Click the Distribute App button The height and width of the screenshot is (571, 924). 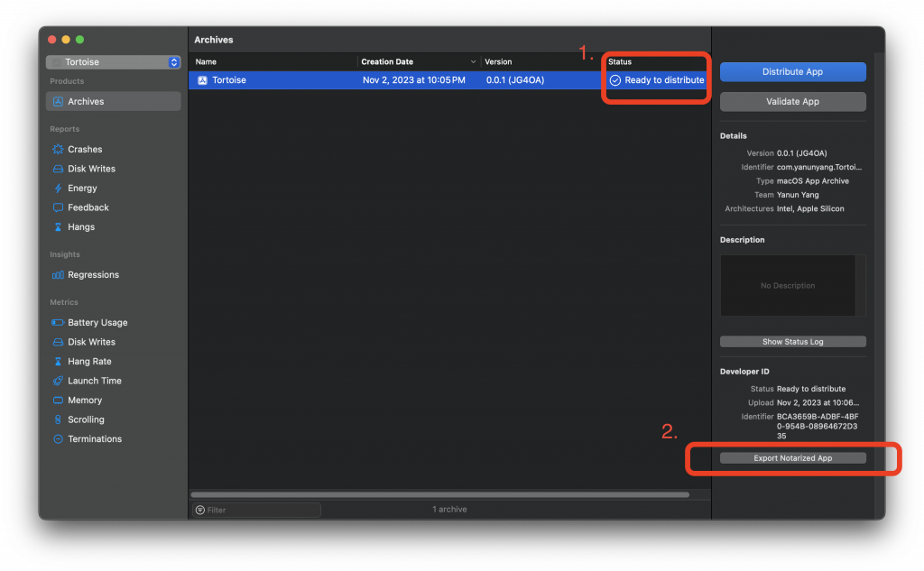[x=792, y=72]
